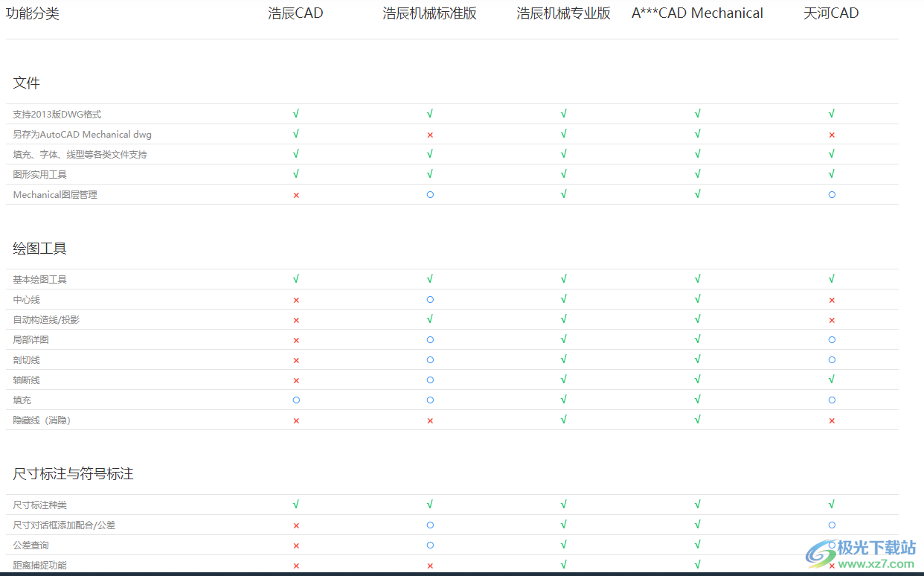Click 浩辰CAD check mark in 支持2013版DWG格式 row
The image size is (924, 576).
coord(296,114)
